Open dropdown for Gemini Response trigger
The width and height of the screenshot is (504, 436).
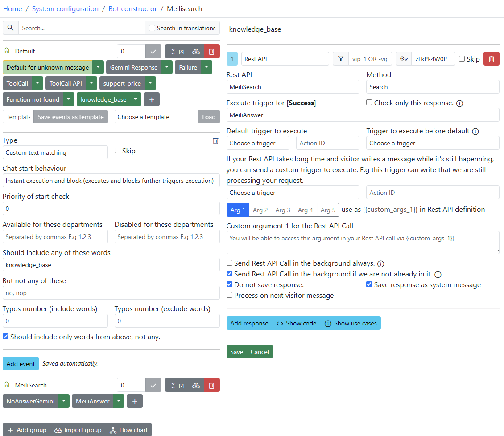pos(167,67)
